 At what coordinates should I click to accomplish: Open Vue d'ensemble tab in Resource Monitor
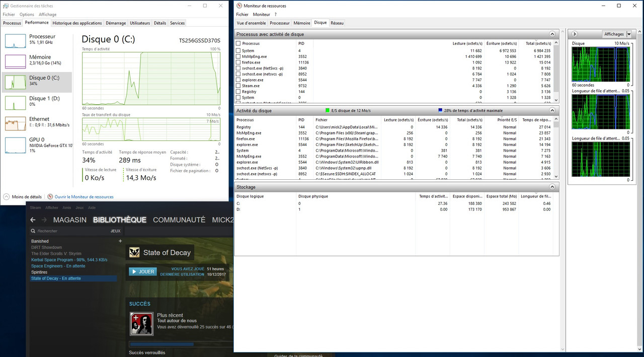[x=251, y=23]
